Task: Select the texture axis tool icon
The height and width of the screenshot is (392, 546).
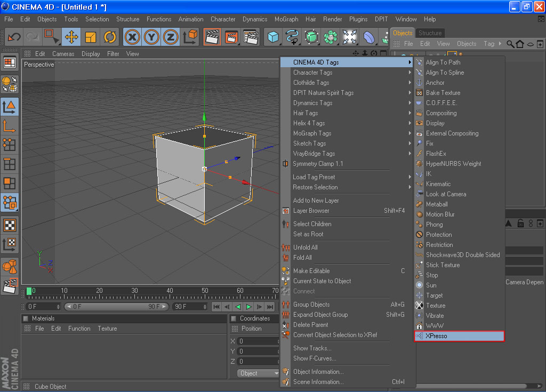Action: (x=10, y=244)
